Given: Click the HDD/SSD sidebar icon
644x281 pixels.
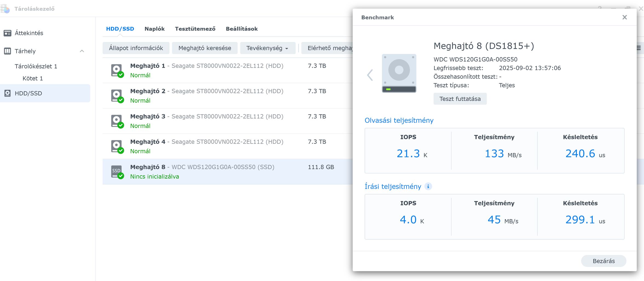Looking at the screenshot, I should point(7,93).
